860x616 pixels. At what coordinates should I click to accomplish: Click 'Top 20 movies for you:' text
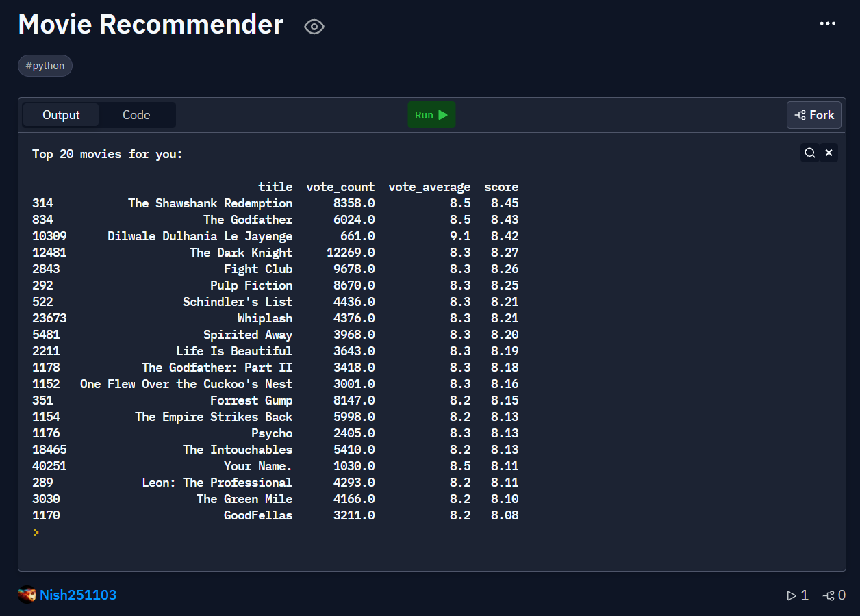pyautogui.click(x=107, y=154)
